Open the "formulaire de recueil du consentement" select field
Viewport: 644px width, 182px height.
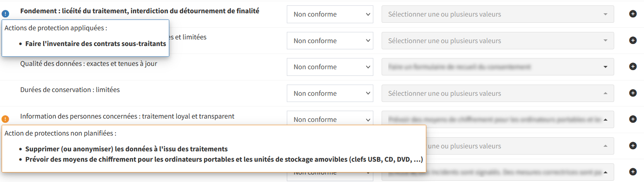(x=497, y=67)
